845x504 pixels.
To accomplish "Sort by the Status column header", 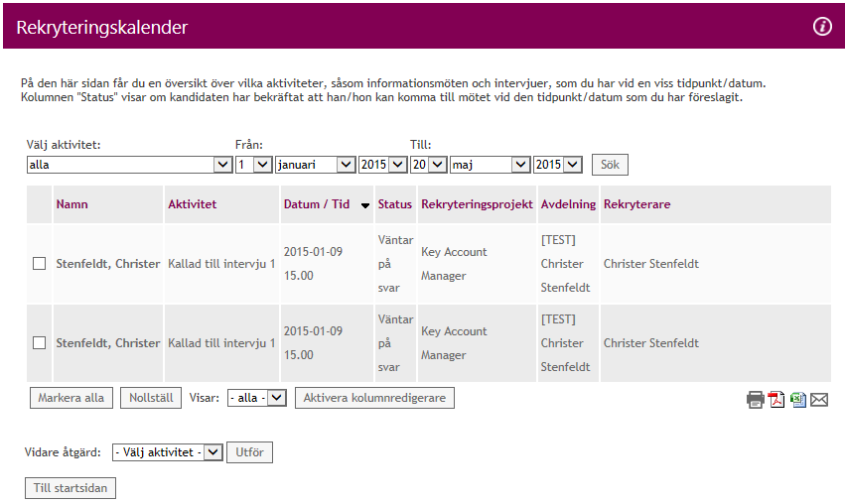I will pos(394,204).
